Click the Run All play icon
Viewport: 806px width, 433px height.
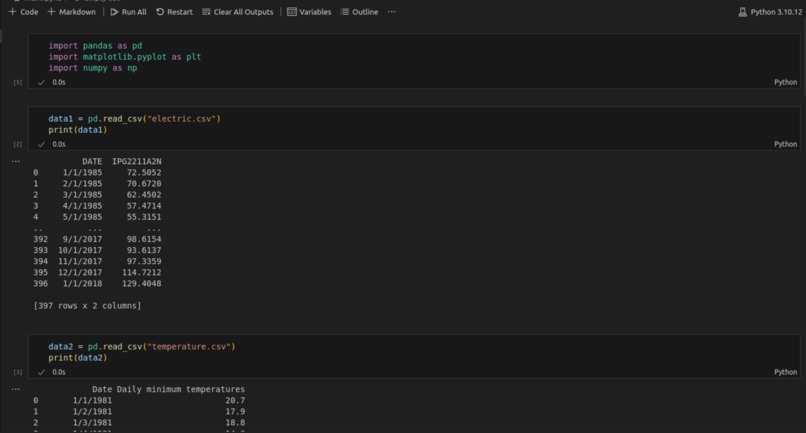(114, 12)
